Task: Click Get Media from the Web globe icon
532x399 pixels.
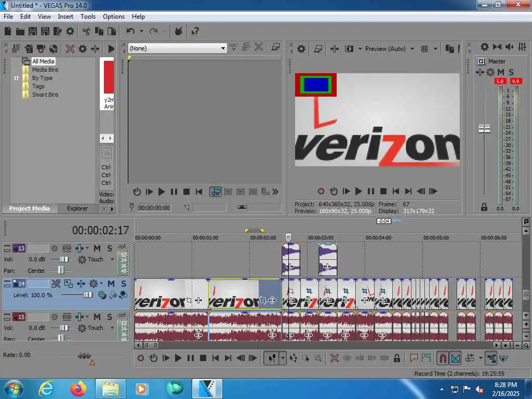Action: point(54,49)
